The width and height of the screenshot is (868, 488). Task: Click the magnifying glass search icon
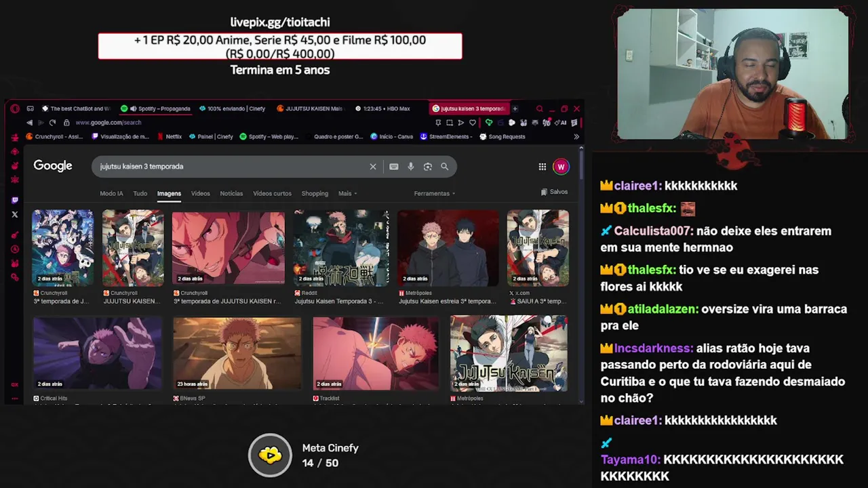[x=445, y=167]
